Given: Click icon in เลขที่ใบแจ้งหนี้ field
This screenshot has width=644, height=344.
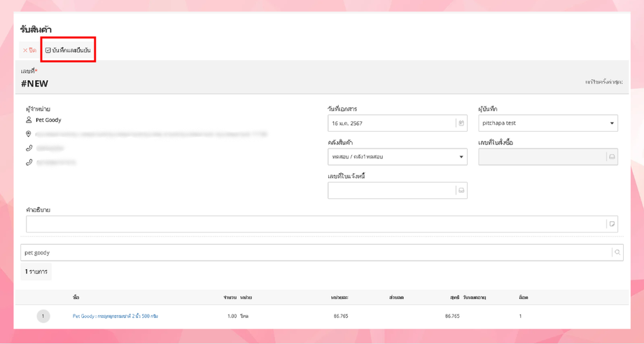Looking at the screenshot, I should pos(461,191).
